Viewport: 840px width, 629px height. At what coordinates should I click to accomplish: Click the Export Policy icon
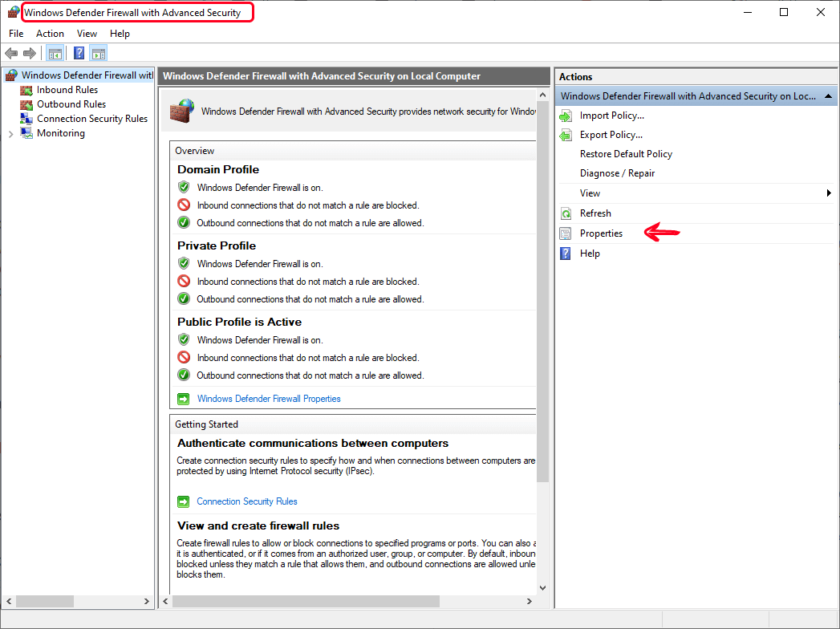click(x=565, y=135)
